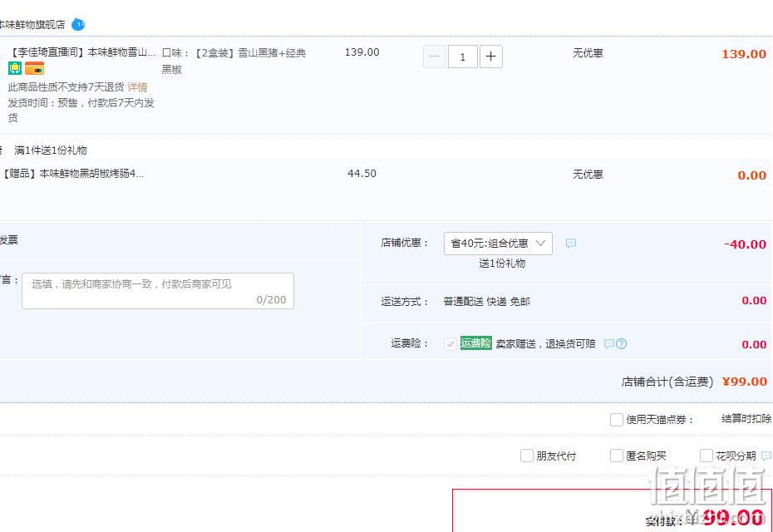This screenshot has height=532, width=773.
Task: Click 无优惠 in the gift item row
Action: tap(588, 174)
